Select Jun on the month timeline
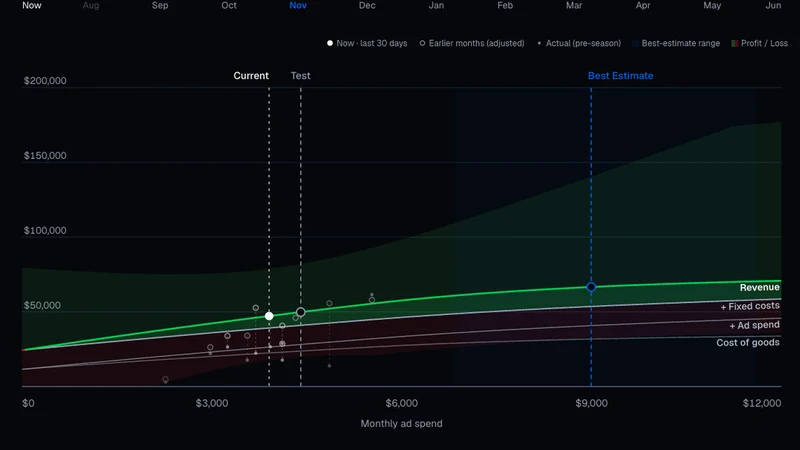The width and height of the screenshot is (800, 450). tap(773, 6)
